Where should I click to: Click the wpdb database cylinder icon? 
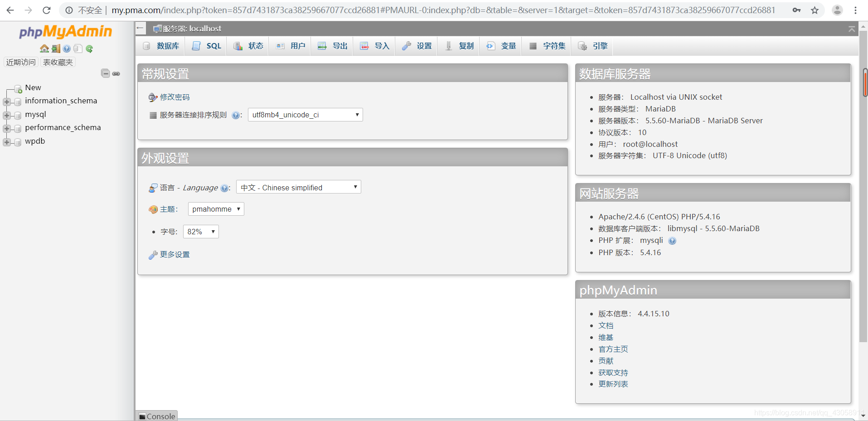click(x=18, y=142)
